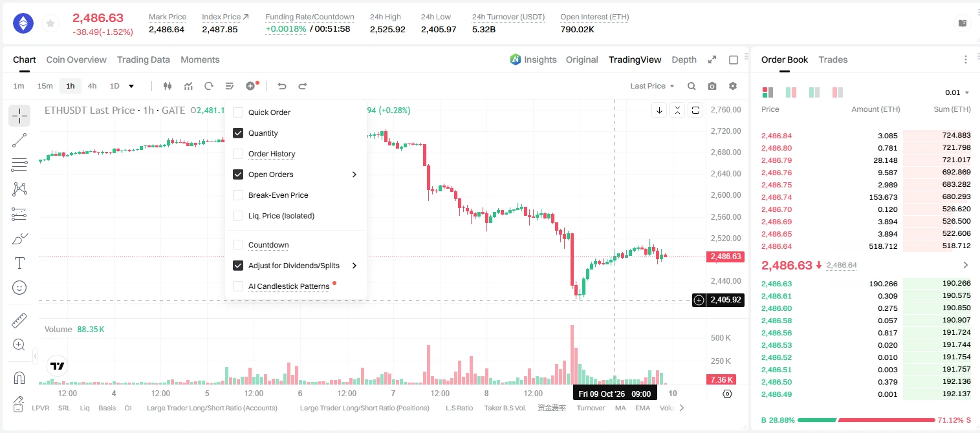Open the Coin Overview tab
This screenshot has height=433, width=980.
coord(76,59)
